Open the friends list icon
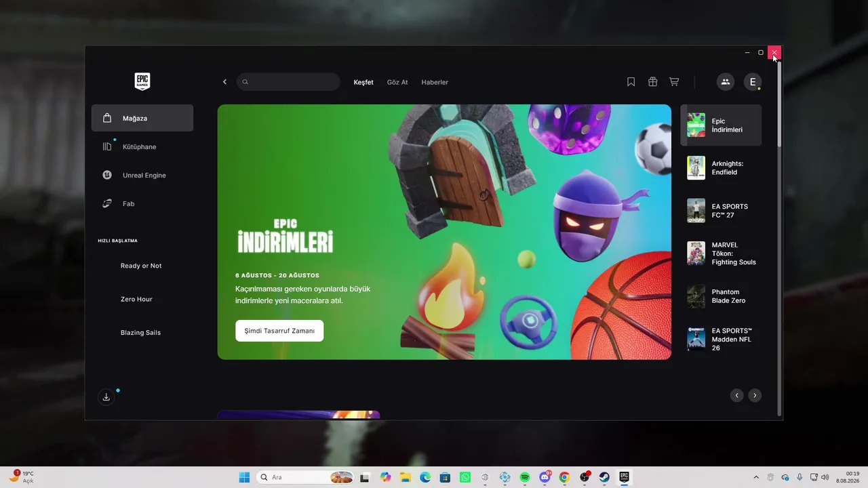The width and height of the screenshot is (868, 488). click(x=726, y=82)
